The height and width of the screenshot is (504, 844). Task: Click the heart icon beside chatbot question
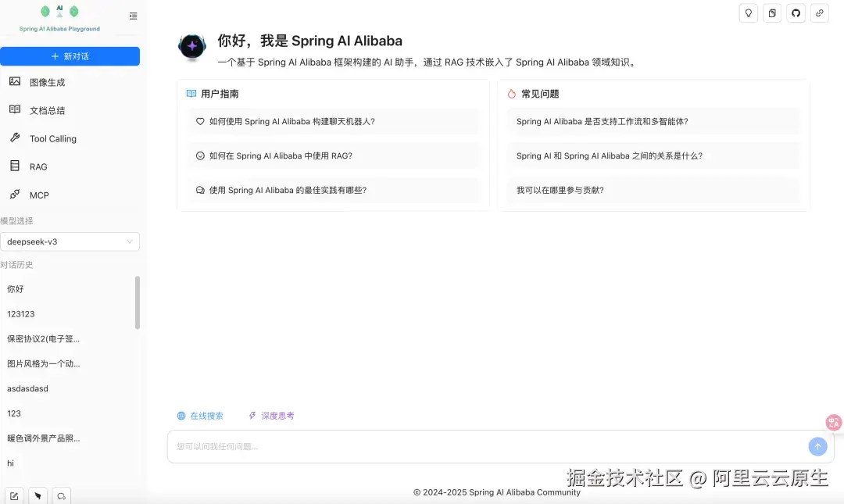[200, 122]
